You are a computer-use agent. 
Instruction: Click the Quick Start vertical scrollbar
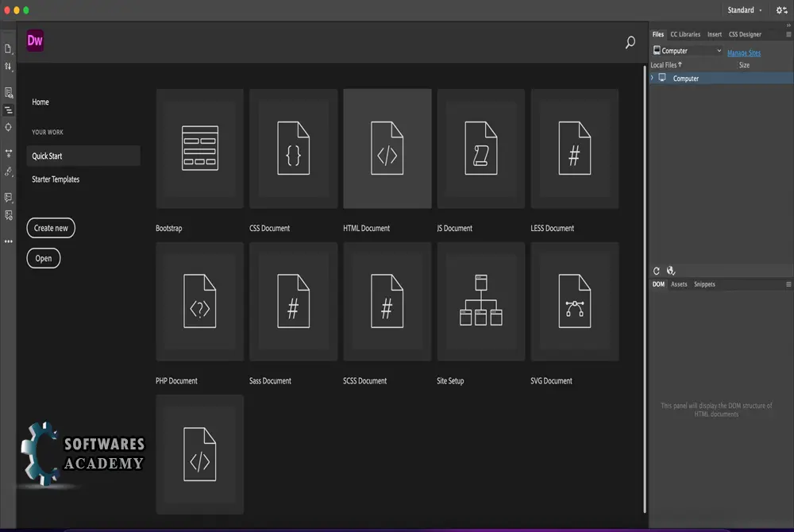tap(645, 288)
